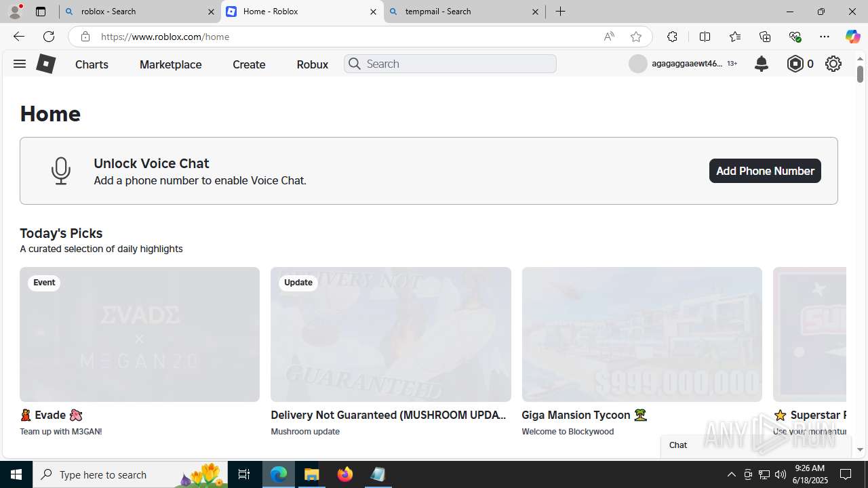Open a new browser tab
Image resolution: width=868 pixels, height=488 pixels.
click(x=560, y=12)
